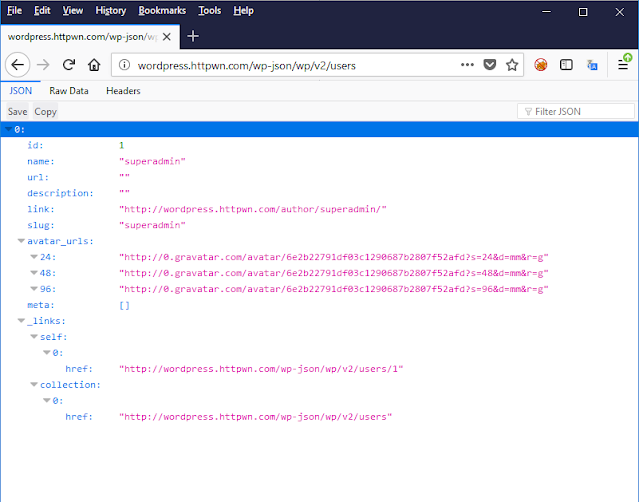Screen dimensions: 639x502
Task: Collapse the 0 node under self
Action: click(x=47, y=352)
